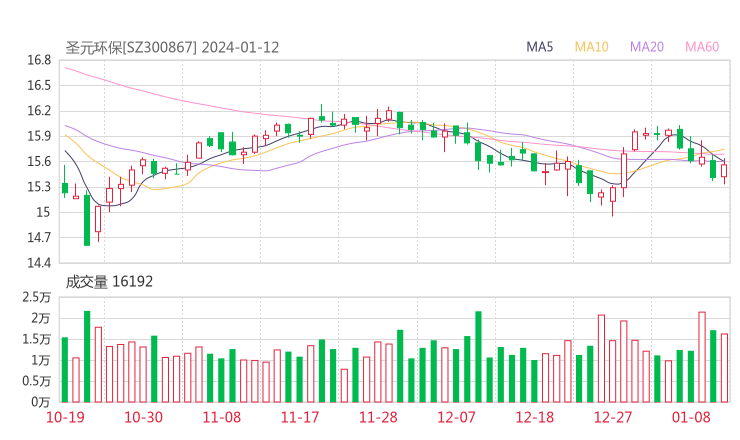Click the 10-30 date axis label
Viewport: 740px width, 440px height.
tap(143, 417)
